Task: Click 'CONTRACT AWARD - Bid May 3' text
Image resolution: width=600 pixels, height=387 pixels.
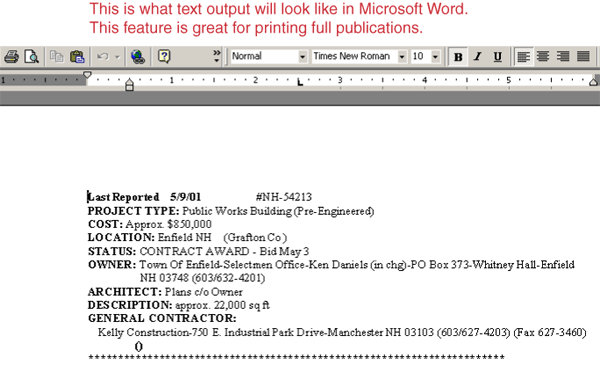Action: [224, 251]
